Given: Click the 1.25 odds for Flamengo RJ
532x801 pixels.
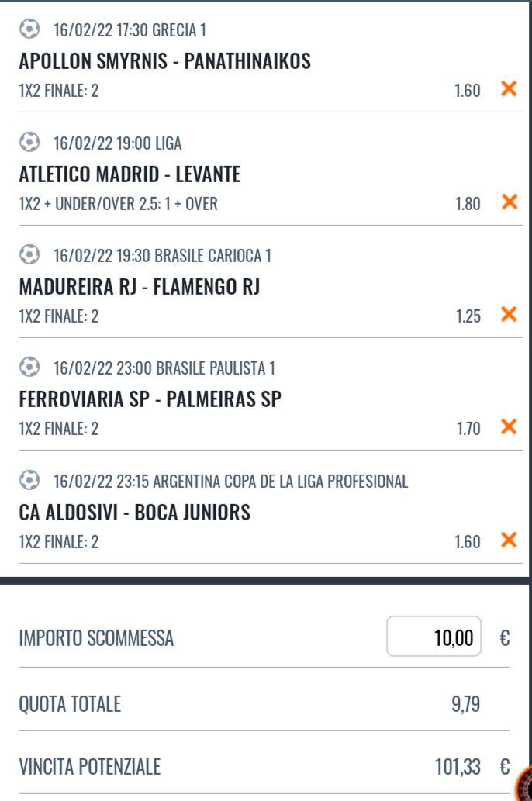Looking at the screenshot, I should (x=468, y=316).
